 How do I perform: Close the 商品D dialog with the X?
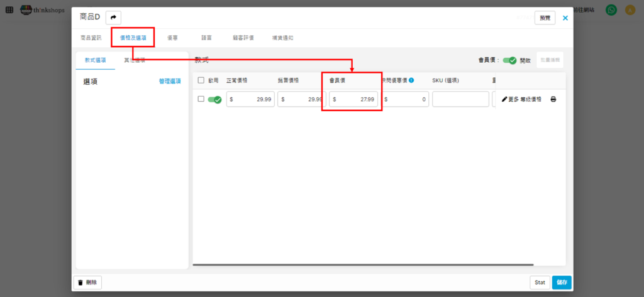click(565, 18)
